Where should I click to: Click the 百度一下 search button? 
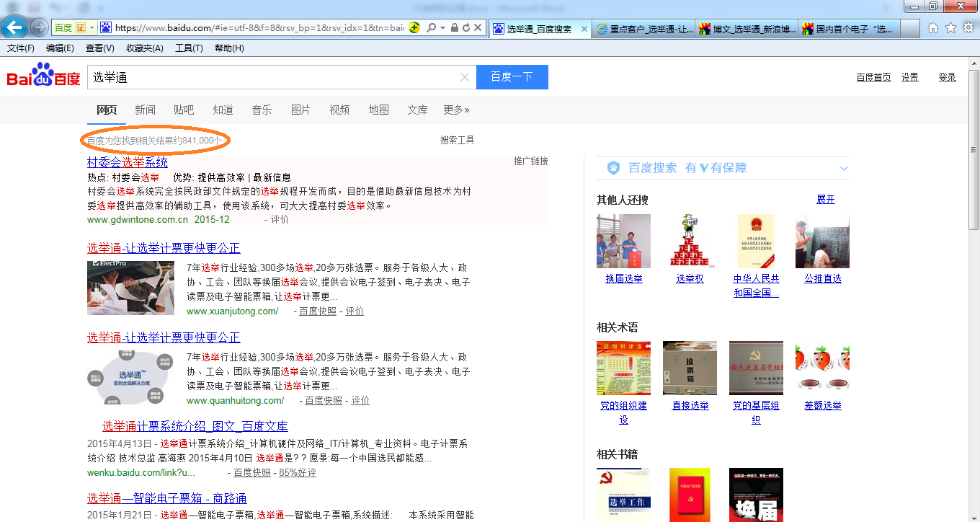tap(512, 77)
